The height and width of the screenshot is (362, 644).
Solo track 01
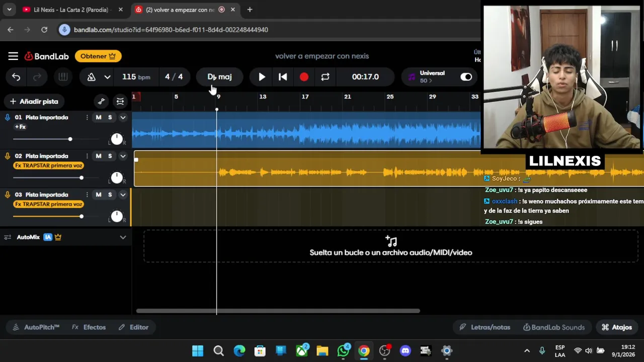coord(110,118)
